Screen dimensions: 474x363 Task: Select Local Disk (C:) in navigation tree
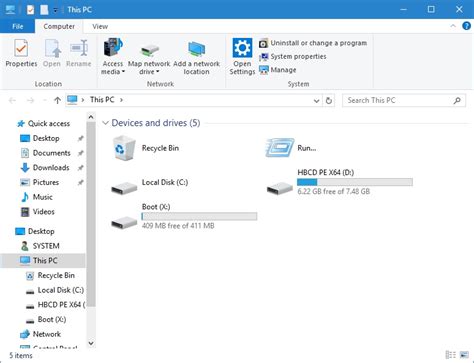[x=55, y=290]
